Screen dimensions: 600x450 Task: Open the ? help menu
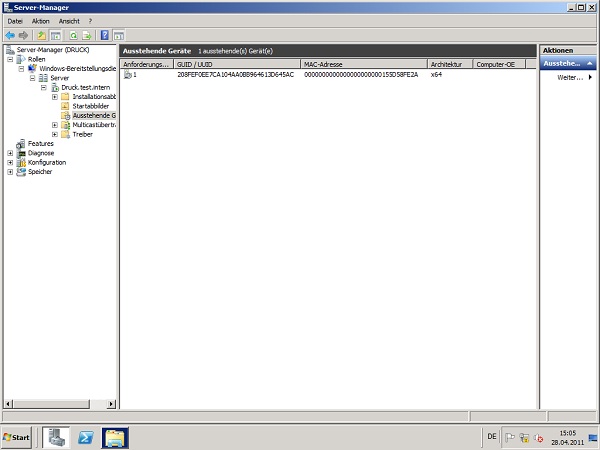coord(90,21)
